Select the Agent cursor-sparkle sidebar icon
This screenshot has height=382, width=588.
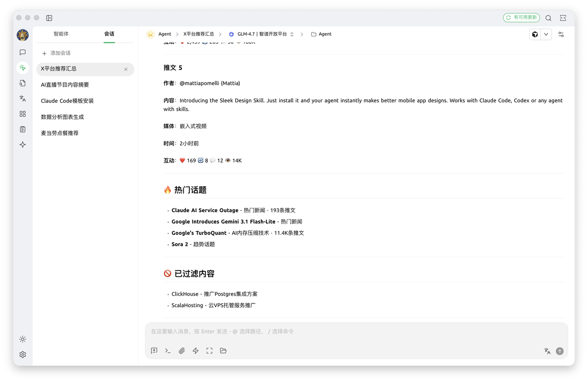tap(23, 67)
